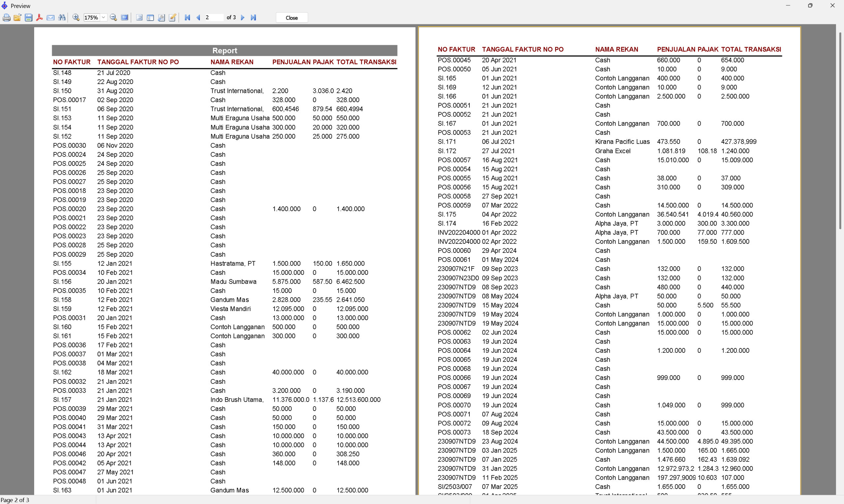Jump to the last page
Screen dimensions: 844x504
click(x=254, y=18)
